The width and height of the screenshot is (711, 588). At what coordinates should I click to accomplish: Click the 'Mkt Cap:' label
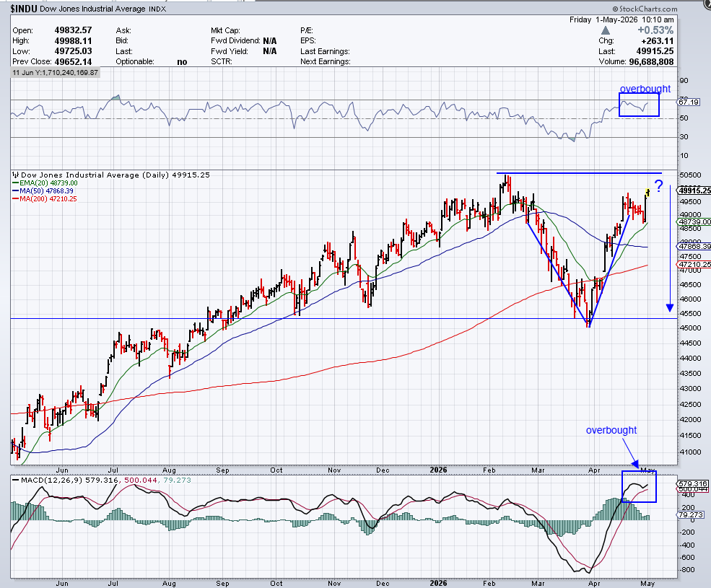pyautogui.click(x=225, y=30)
